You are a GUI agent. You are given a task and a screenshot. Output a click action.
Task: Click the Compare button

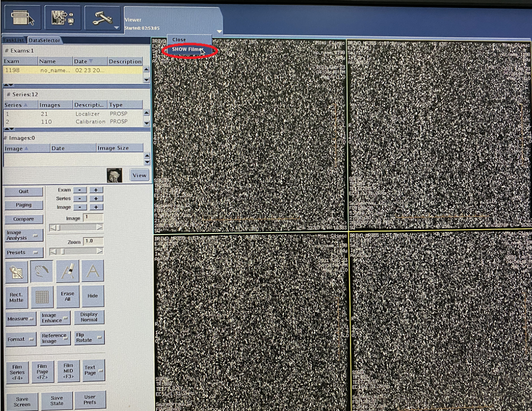tap(24, 219)
